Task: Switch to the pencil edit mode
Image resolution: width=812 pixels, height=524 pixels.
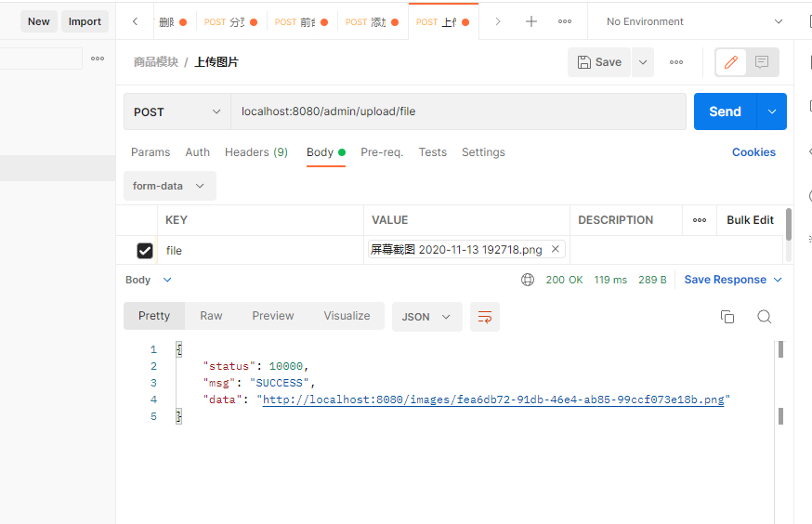Action: [x=730, y=62]
